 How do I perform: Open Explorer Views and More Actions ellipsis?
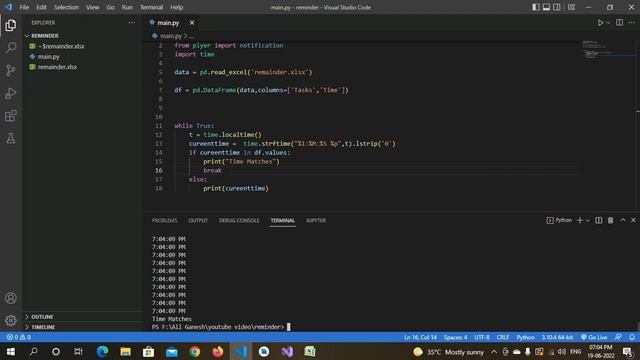[131, 23]
